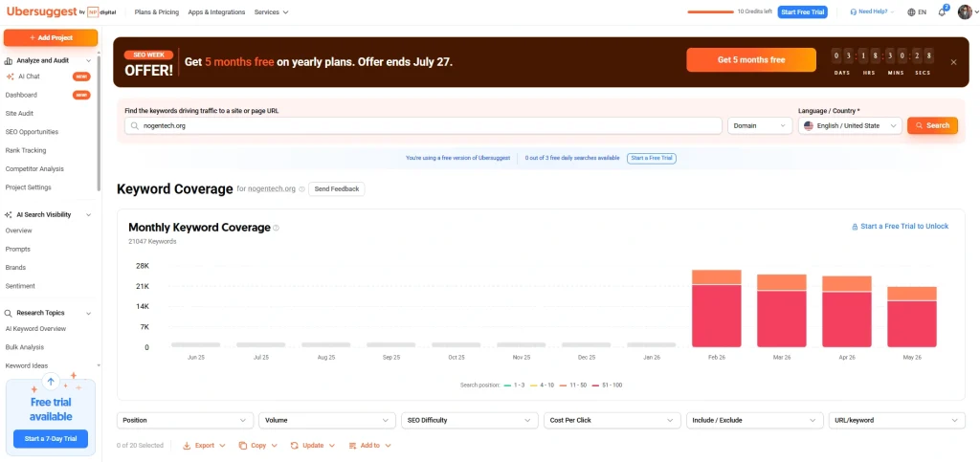Open the Services dropdown menu
The image size is (980, 462).
coord(271,11)
